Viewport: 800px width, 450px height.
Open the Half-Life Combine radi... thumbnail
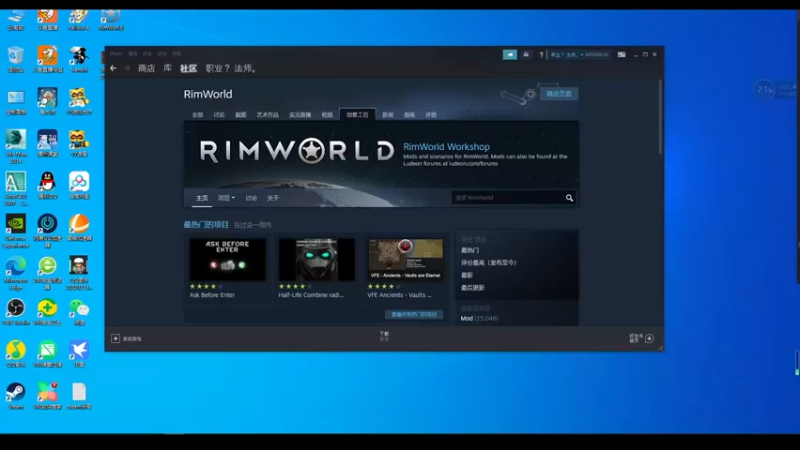316,260
